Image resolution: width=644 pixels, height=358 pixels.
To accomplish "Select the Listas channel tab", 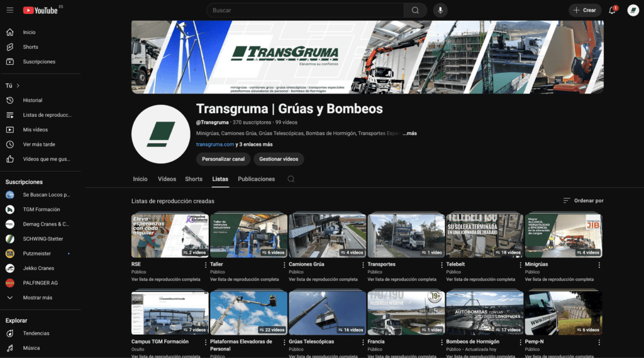I will coord(220,179).
